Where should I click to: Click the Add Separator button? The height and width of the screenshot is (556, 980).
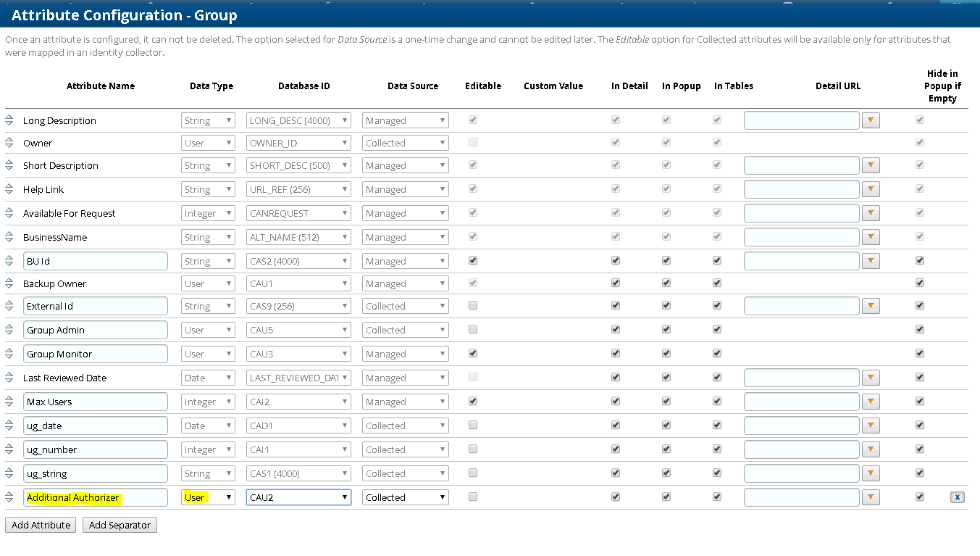click(120, 525)
